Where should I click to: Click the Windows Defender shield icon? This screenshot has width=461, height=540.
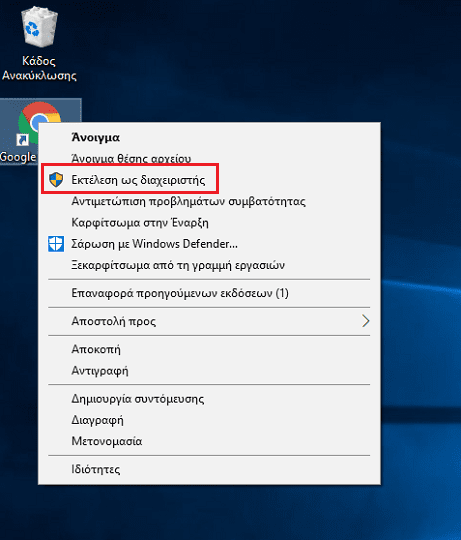tap(56, 244)
